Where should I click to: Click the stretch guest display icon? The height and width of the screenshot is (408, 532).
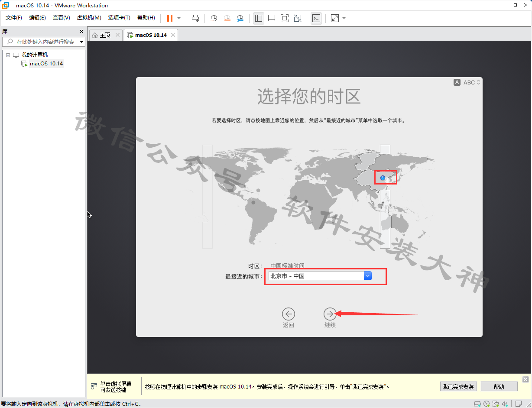335,18
